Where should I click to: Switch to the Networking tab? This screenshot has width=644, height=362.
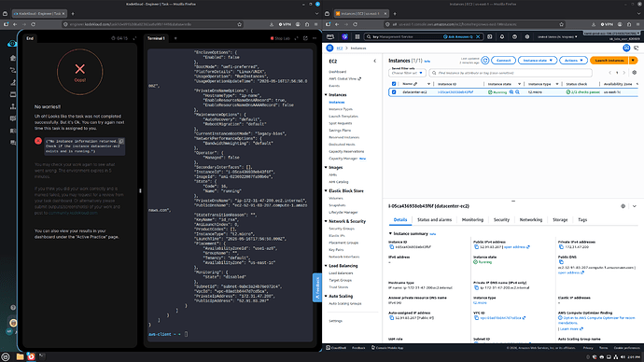[531, 220]
